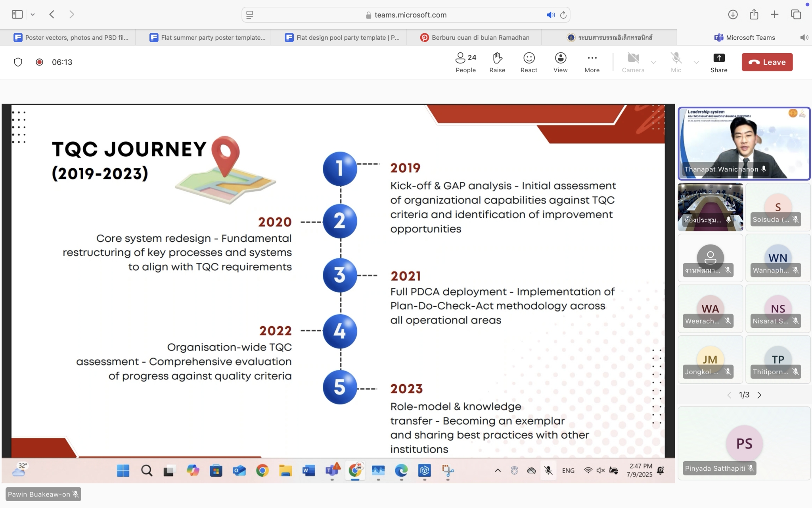Viewport: 812px width, 508px height.
Task: Go to next participant page
Action: tap(759, 395)
